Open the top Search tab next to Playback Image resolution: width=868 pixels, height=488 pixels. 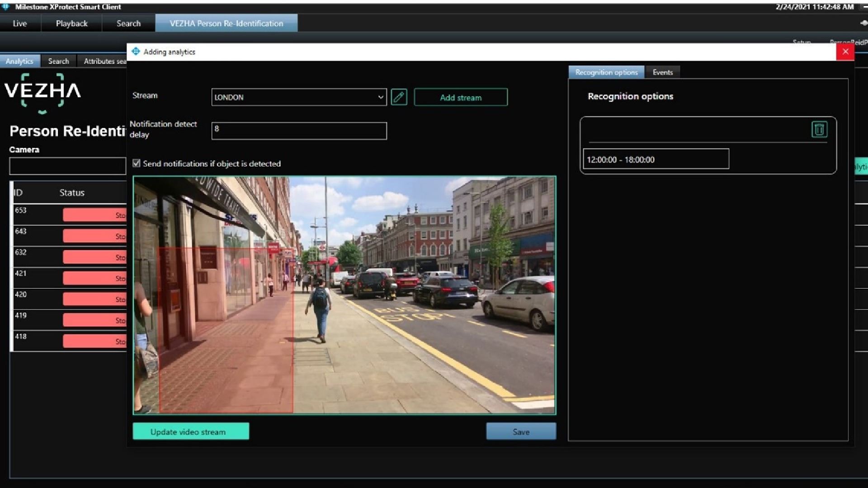[128, 23]
